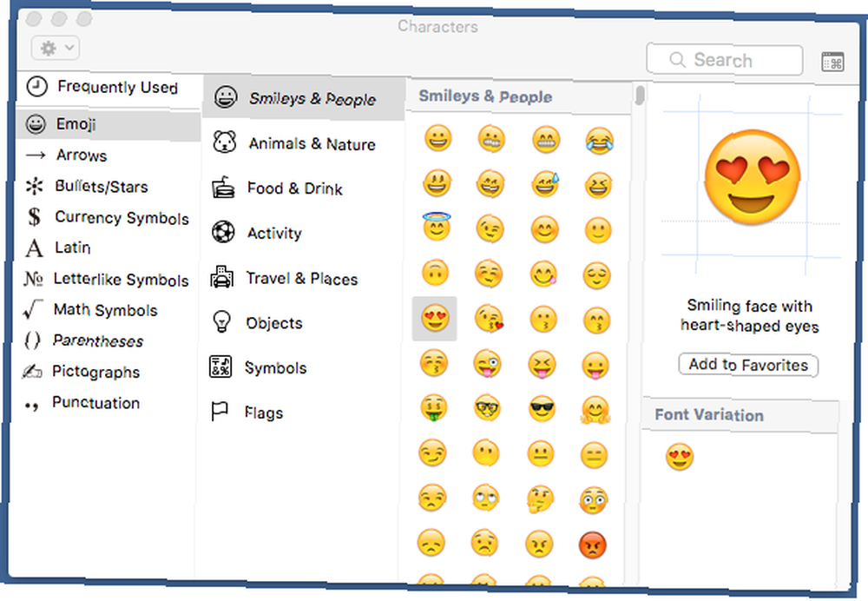Click the Search field
The width and height of the screenshot is (868, 601).
point(724,60)
